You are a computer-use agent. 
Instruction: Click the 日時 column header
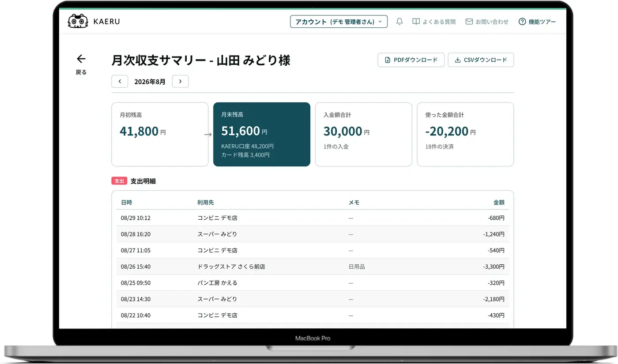(126, 203)
